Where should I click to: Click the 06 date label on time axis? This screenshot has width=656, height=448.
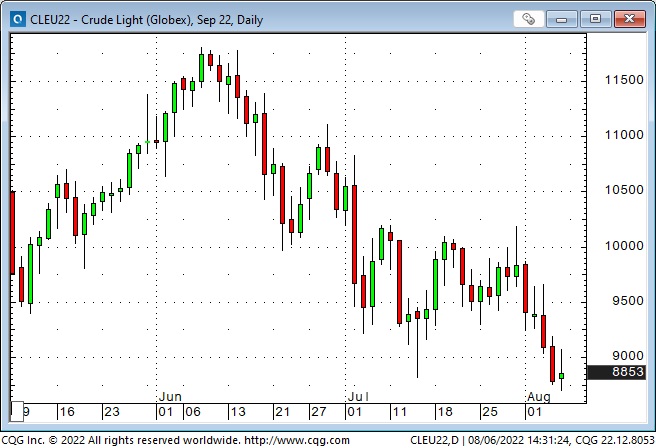coord(193,412)
